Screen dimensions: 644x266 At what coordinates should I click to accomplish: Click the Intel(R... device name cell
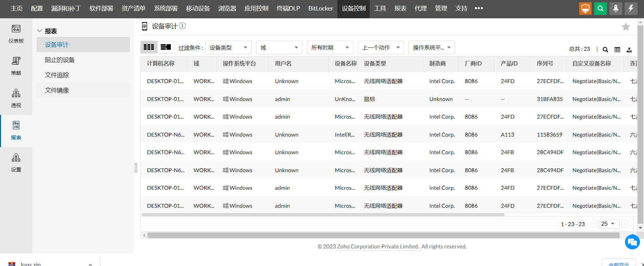pos(345,135)
